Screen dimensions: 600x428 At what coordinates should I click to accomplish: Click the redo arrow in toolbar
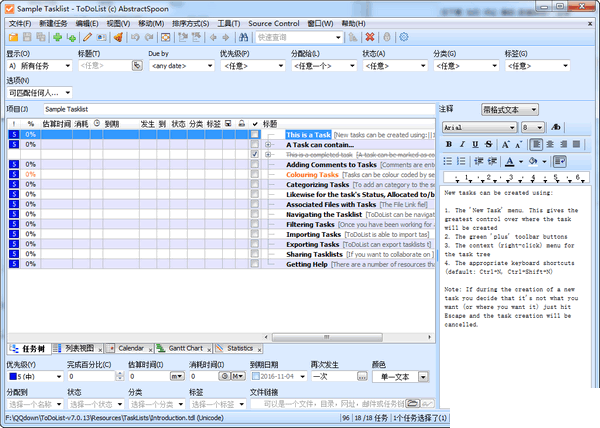(149, 37)
